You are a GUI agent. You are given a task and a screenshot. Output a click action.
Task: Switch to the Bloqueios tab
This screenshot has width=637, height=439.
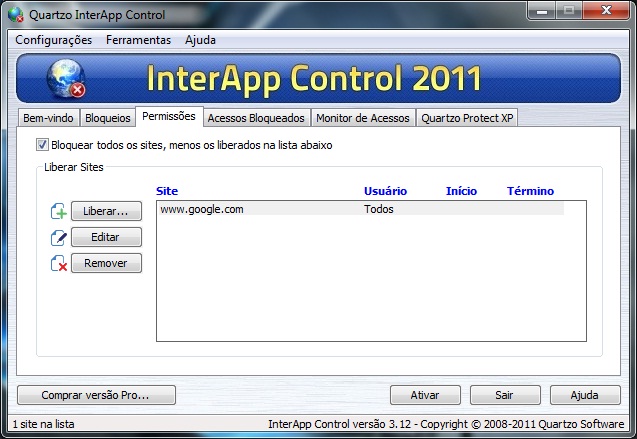[x=108, y=118]
